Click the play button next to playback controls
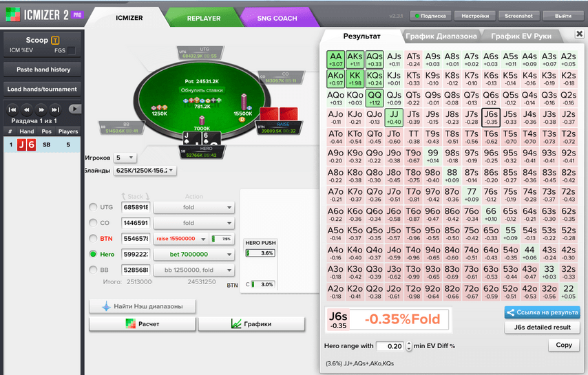This screenshot has height=375, width=588. coord(75,109)
